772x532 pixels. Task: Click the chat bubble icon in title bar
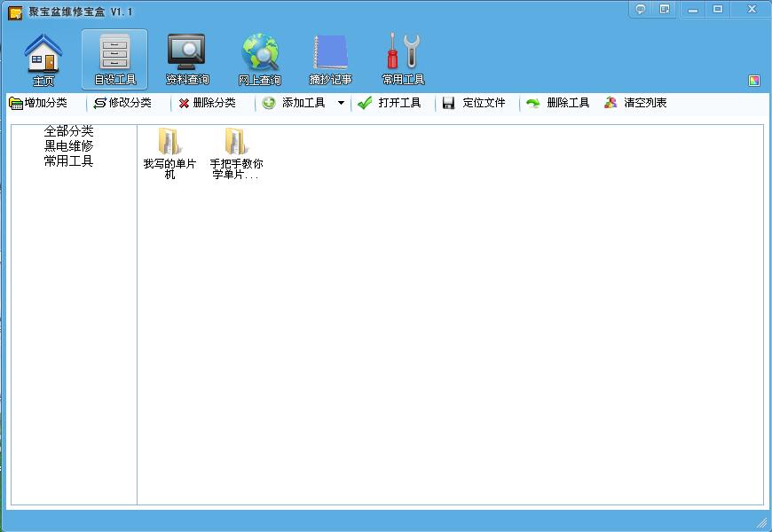[x=641, y=9]
